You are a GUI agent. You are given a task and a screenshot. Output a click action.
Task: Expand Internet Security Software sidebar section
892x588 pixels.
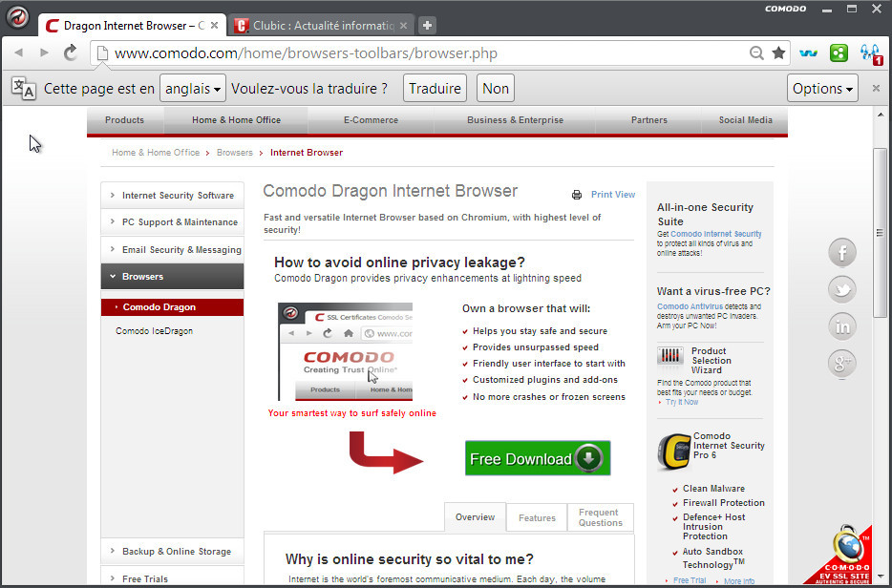172,195
